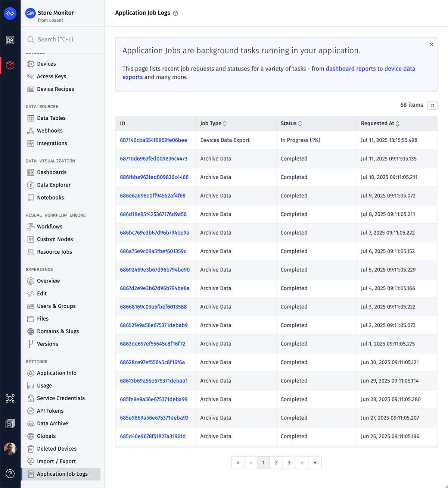Open Application Info settings
Image resolution: width=448 pixels, height=488 pixels.
57,373
